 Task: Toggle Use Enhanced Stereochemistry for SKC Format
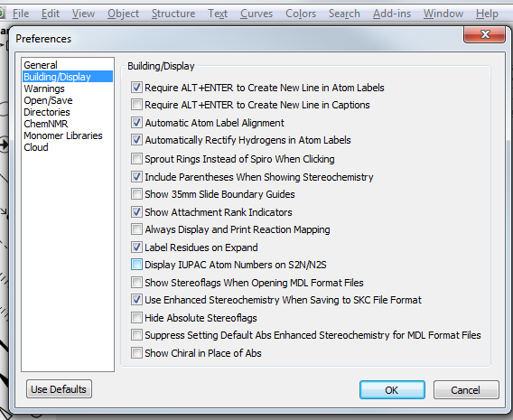[x=136, y=300]
